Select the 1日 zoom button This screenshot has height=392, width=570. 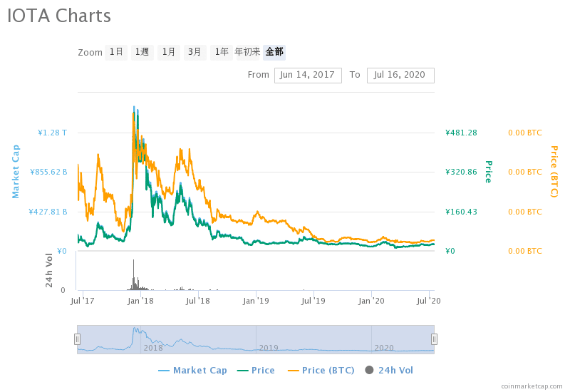(x=116, y=52)
